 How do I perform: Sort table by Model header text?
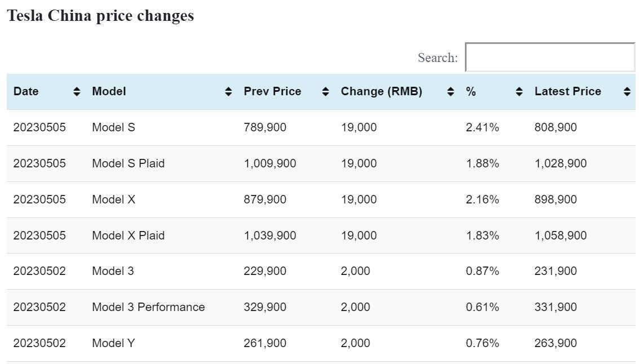pos(109,91)
